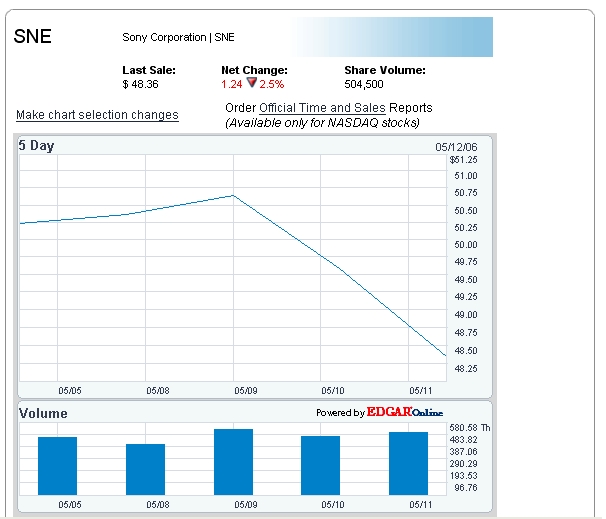Click the 05/08 volume bar
This screenshot has width=606, height=519.
click(145, 469)
